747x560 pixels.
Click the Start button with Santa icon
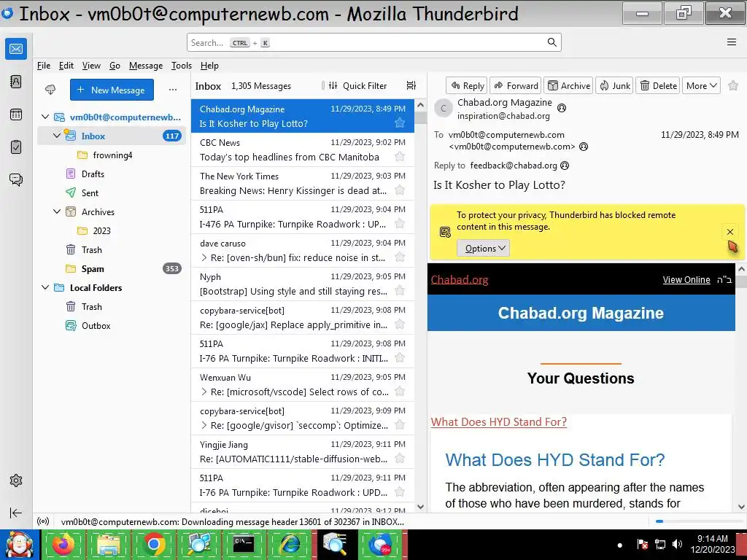point(19,544)
